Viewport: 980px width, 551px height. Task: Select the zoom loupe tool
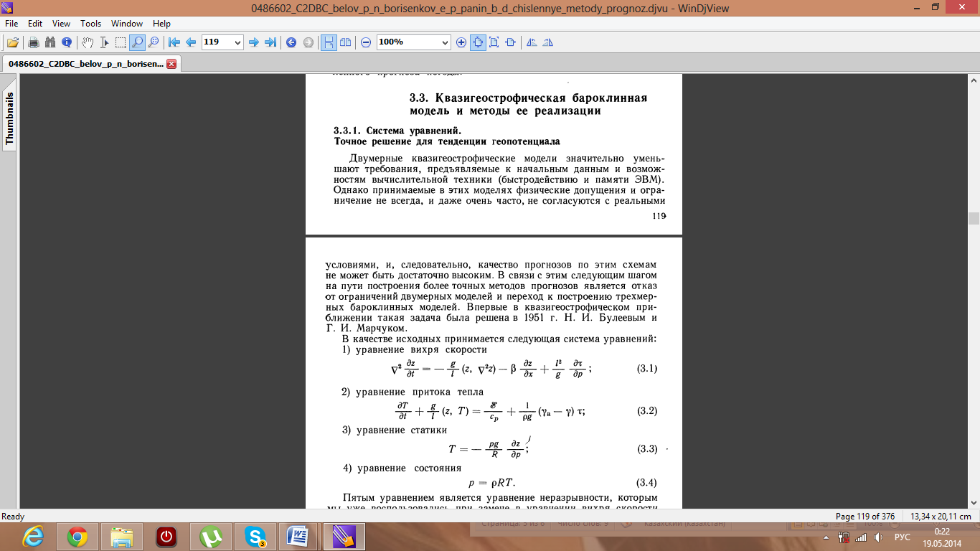[154, 42]
